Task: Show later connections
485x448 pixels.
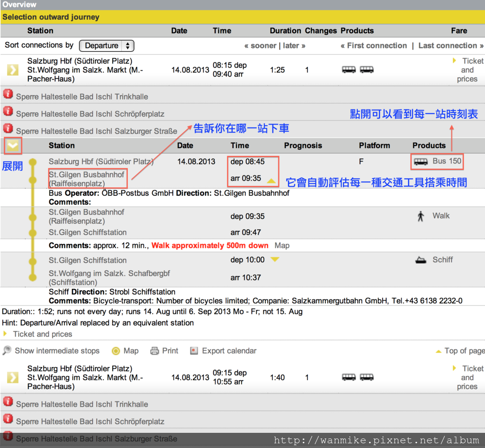Action: point(294,46)
